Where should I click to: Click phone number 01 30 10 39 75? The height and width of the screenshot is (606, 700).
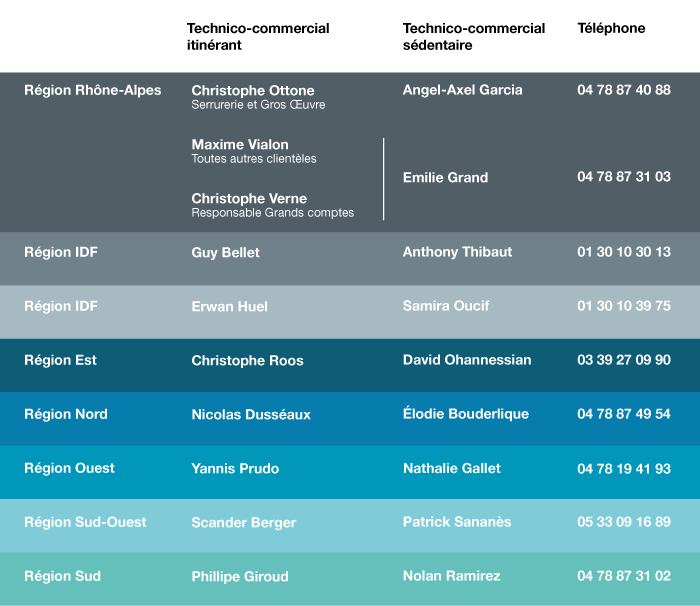pos(623,306)
